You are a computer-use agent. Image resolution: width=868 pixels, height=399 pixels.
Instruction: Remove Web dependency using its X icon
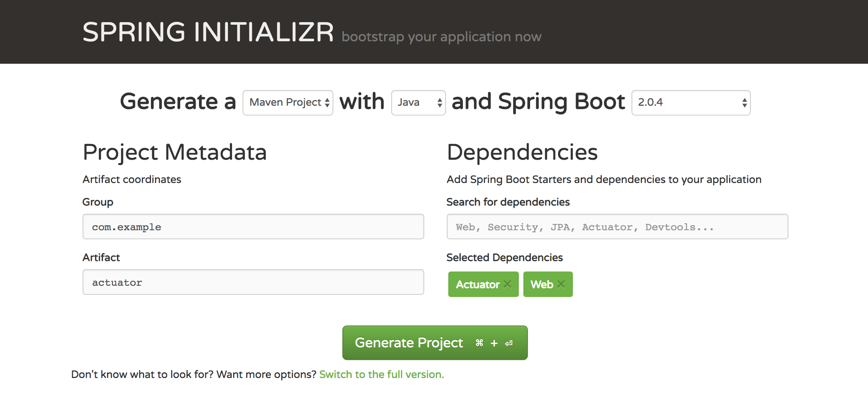[x=562, y=284]
